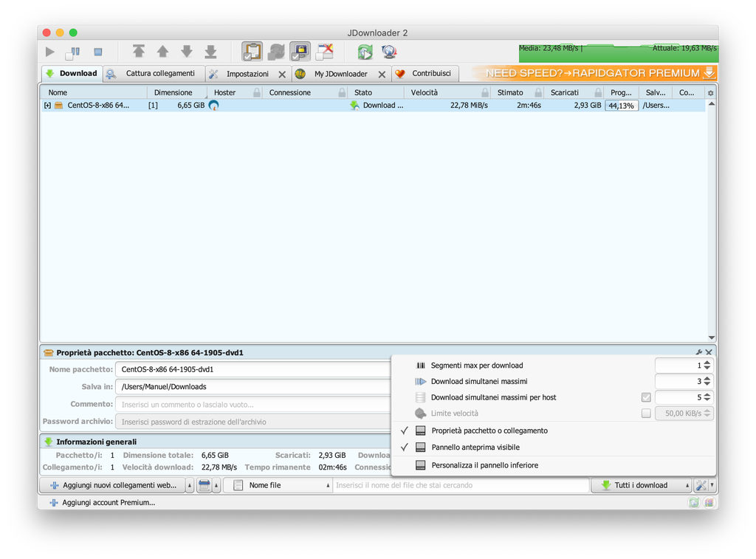Click the hoster icon in CentOS row

214,105
